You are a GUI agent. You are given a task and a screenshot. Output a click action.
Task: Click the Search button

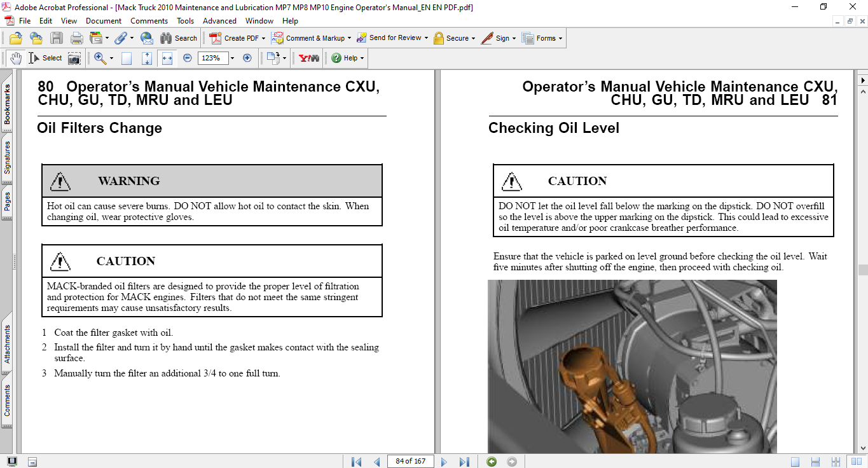[x=179, y=38]
